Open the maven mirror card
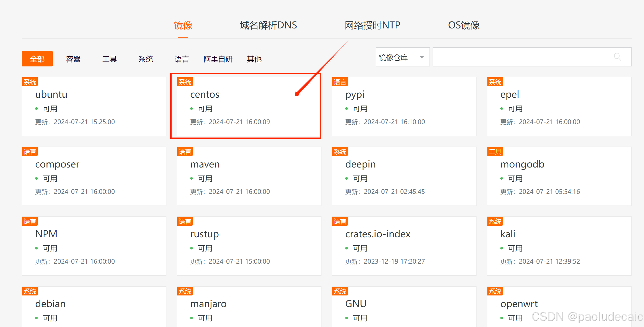 click(x=249, y=176)
